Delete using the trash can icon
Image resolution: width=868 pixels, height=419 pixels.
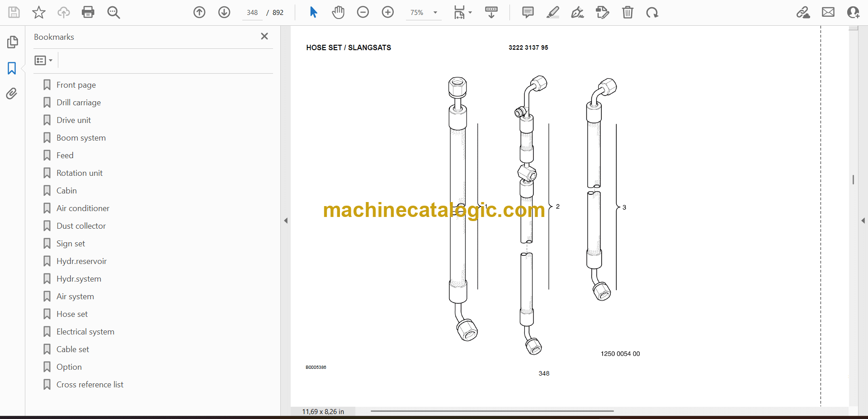627,12
